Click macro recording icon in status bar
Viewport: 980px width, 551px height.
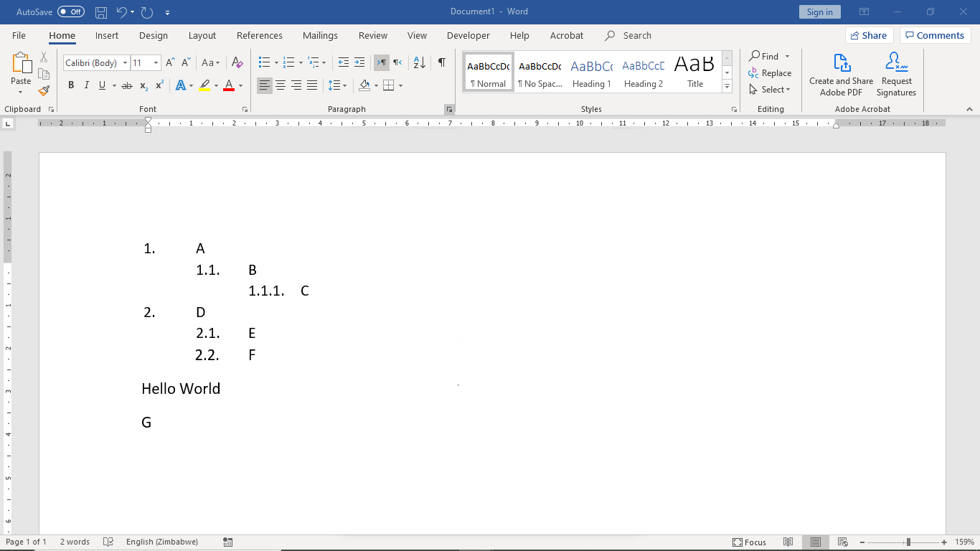pyautogui.click(x=227, y=542)
